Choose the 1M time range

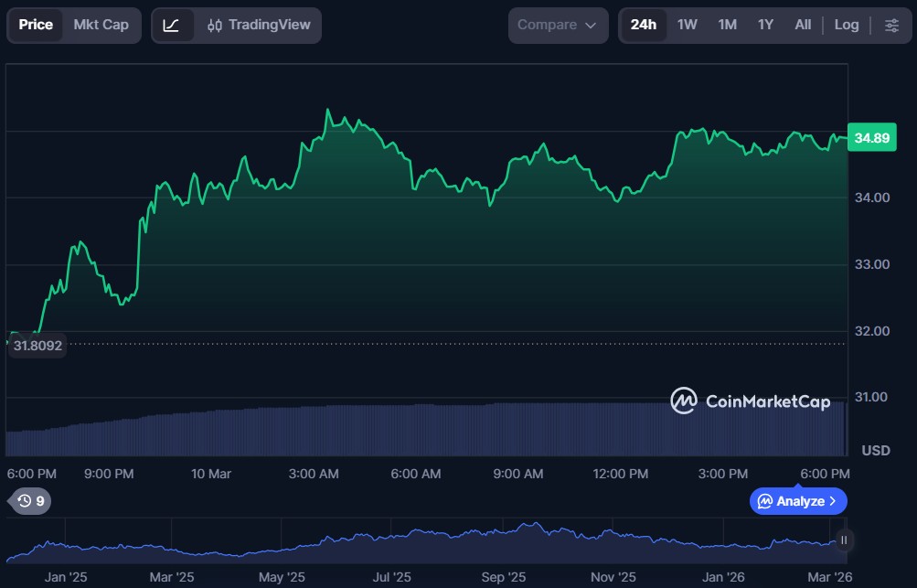click(728, 26)
